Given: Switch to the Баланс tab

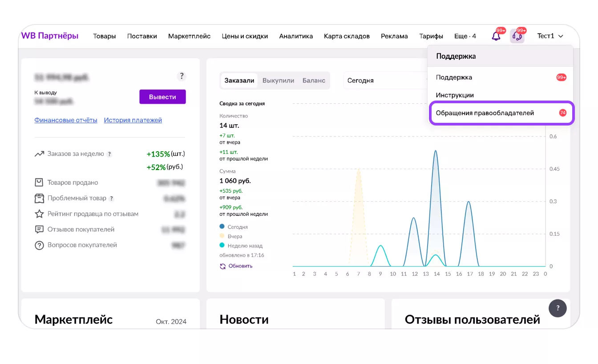Looking at the screenshot, I should [x=314, y=81].
